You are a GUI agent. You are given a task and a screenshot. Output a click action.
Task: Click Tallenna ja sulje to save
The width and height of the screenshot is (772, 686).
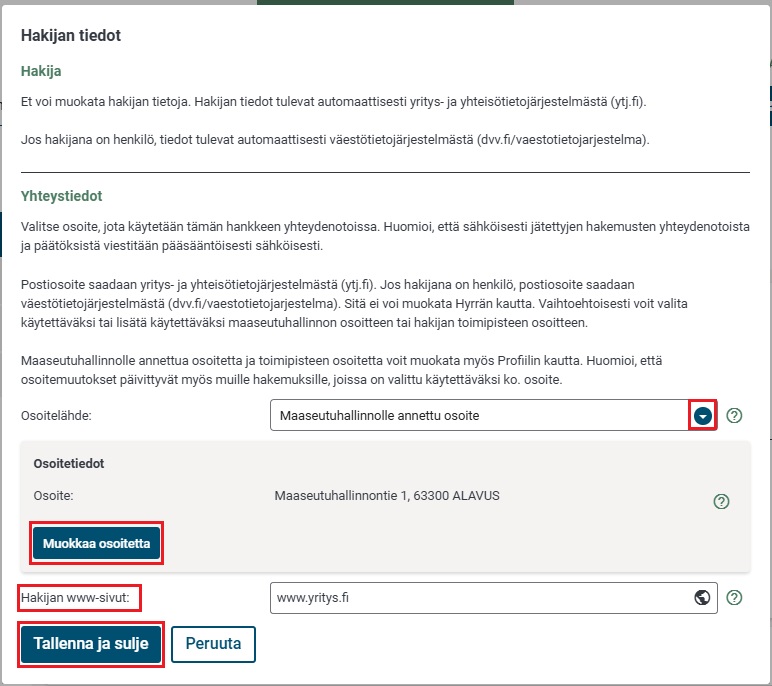click(x=91, y=644)
